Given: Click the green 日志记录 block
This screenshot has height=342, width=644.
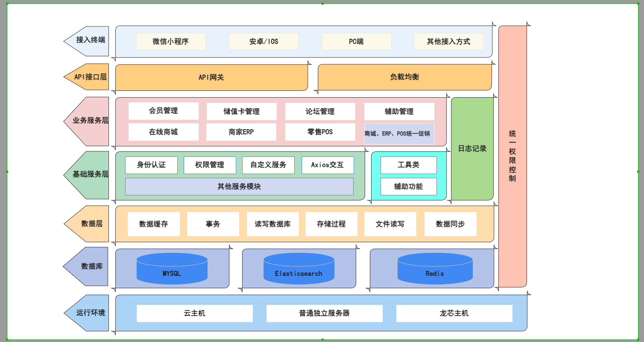Looking at the screenshot, I should pos(472,149).
